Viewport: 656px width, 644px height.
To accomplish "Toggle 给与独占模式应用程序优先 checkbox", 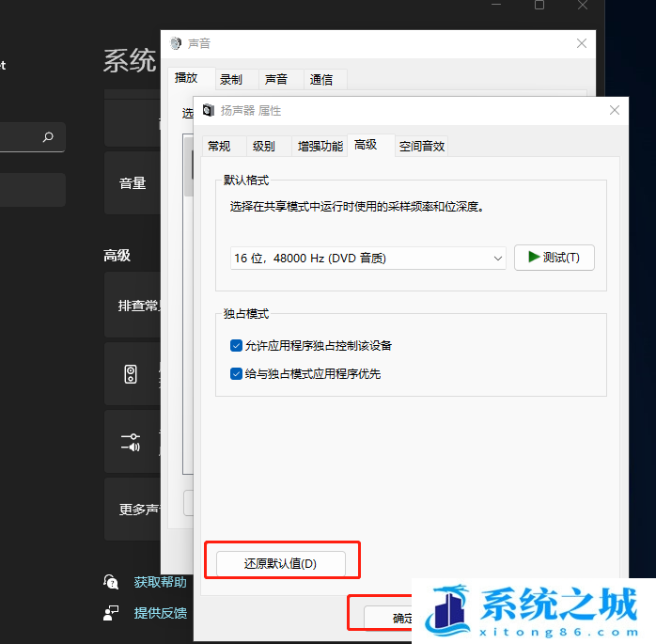I will (236, 373).
